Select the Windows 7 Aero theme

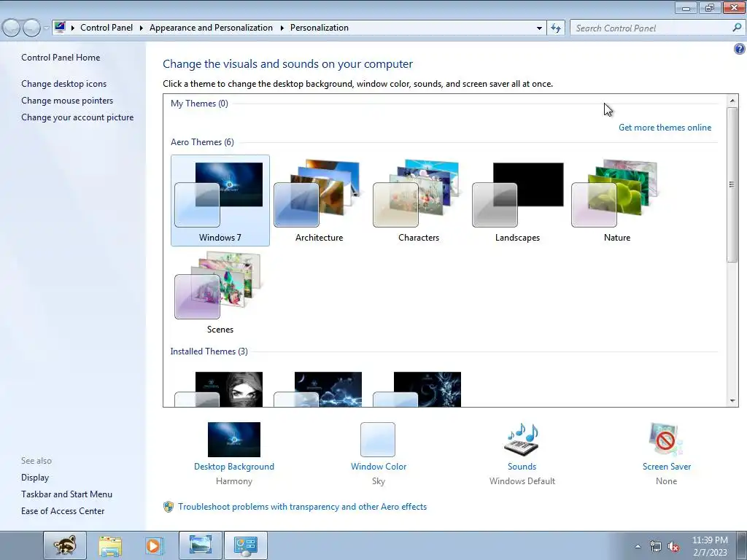[x=220, y=201]
